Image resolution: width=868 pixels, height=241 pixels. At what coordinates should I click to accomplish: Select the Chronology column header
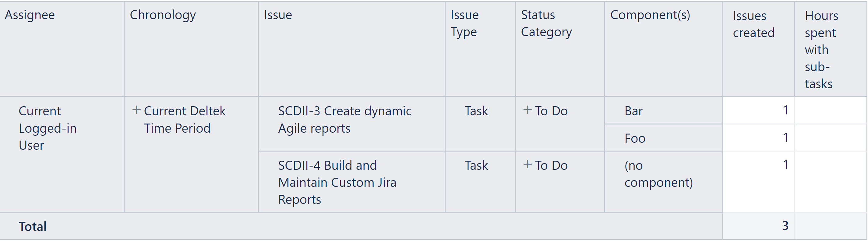(163, 15)
